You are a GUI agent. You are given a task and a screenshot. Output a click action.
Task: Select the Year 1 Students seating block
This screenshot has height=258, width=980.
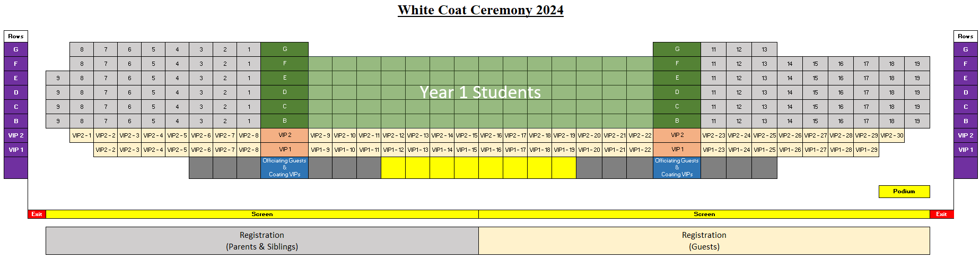point(480,92)
